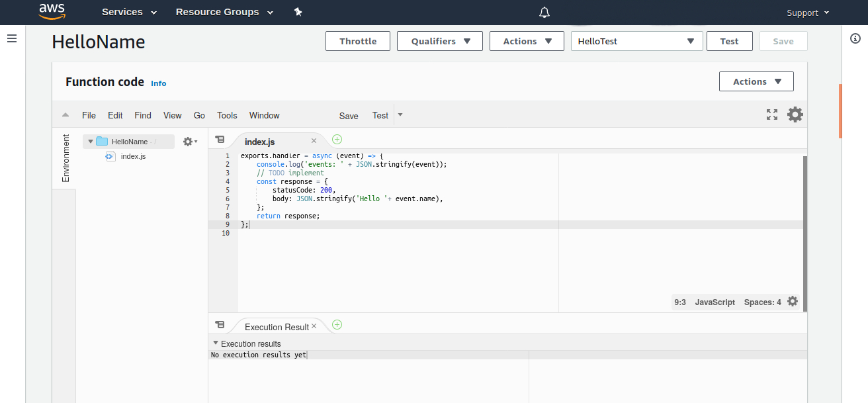868x403 pixels.
Task: Open the Qualifiers dropdown
Action: point(441,41)
